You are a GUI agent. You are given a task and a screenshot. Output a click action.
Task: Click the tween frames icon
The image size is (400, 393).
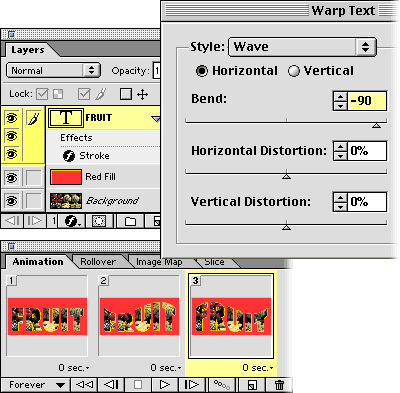[222, 385]
